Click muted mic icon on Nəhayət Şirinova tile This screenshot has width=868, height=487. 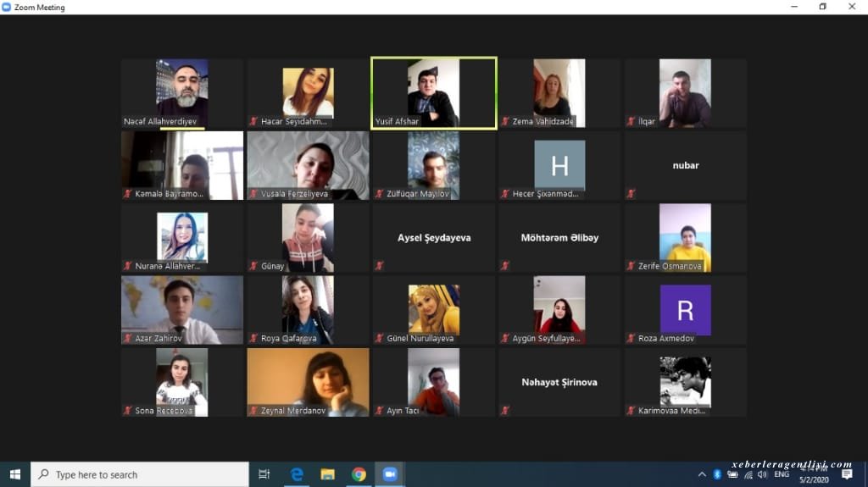point(505,411)
